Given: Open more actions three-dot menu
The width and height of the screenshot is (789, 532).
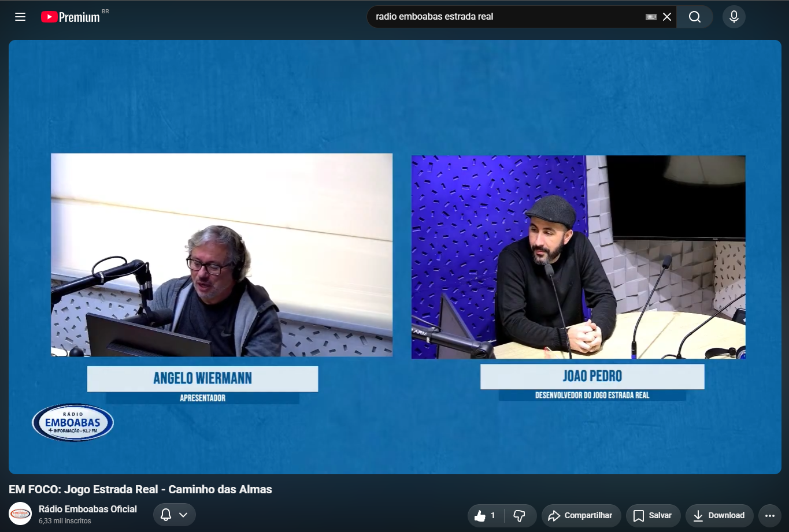Looking at the screenshot, I should coord(770,516).
